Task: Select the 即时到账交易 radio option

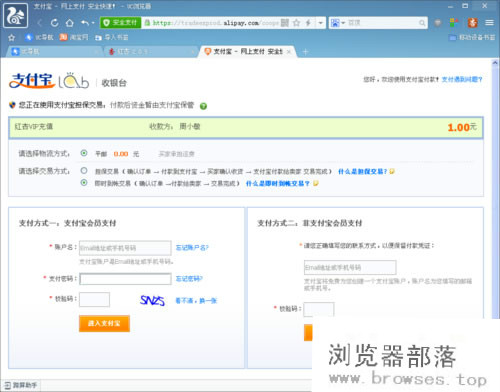Action: click(x=84, y=183)
